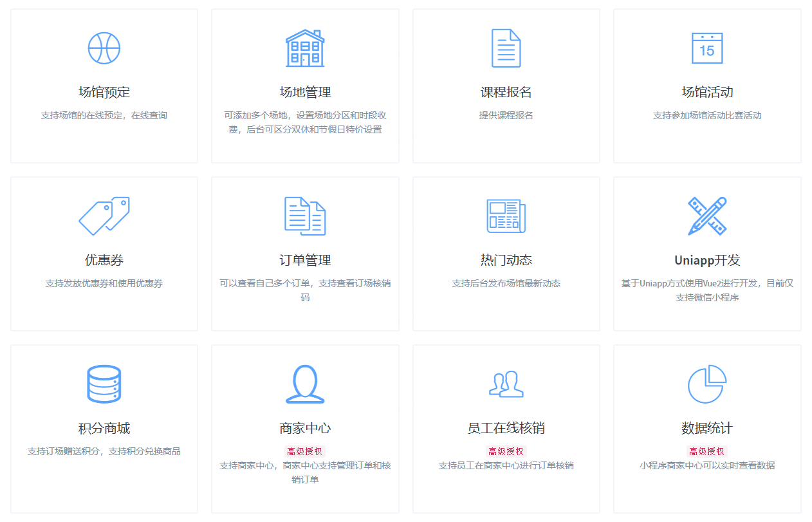Open the 场馆预定 heading
The height and width of the screenshot is (522, 812).
pos(104,92)
